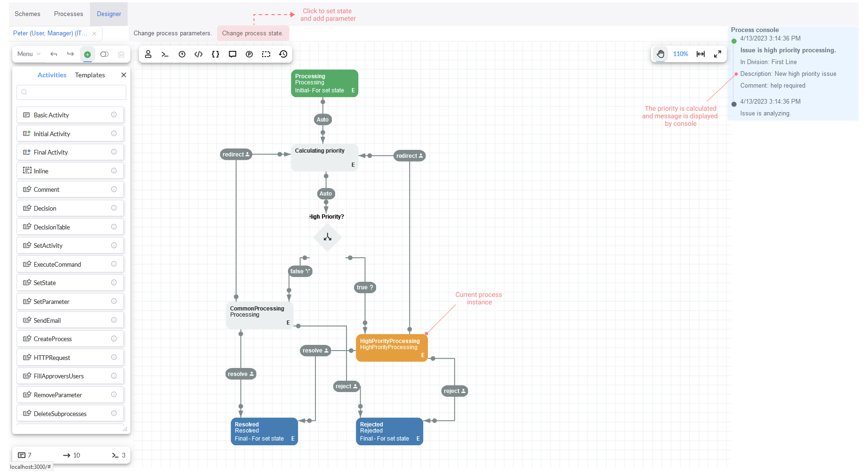
Task: Open the commands prompt toolbar icon
Action: (x=165, y=54)
